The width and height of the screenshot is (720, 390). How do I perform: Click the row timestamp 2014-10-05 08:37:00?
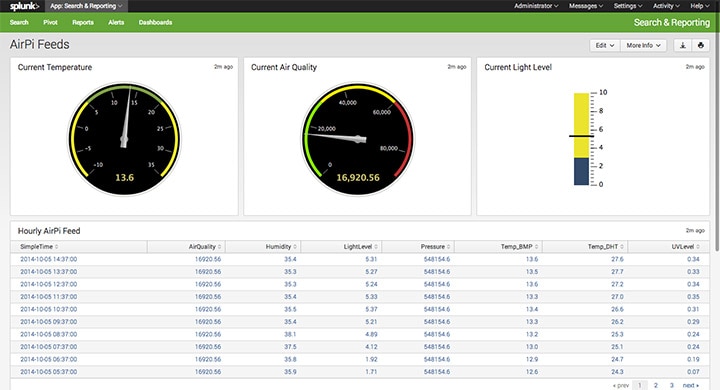tap(49, 334)
